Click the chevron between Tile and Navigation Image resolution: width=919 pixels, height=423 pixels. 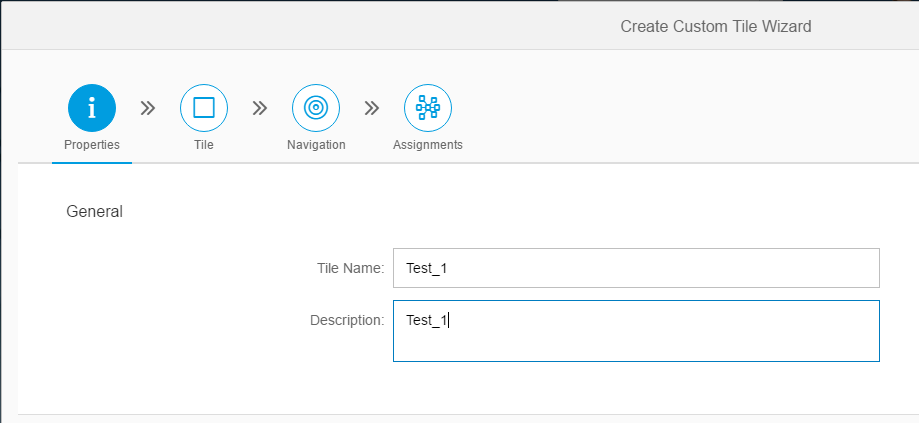pos(260,108)
